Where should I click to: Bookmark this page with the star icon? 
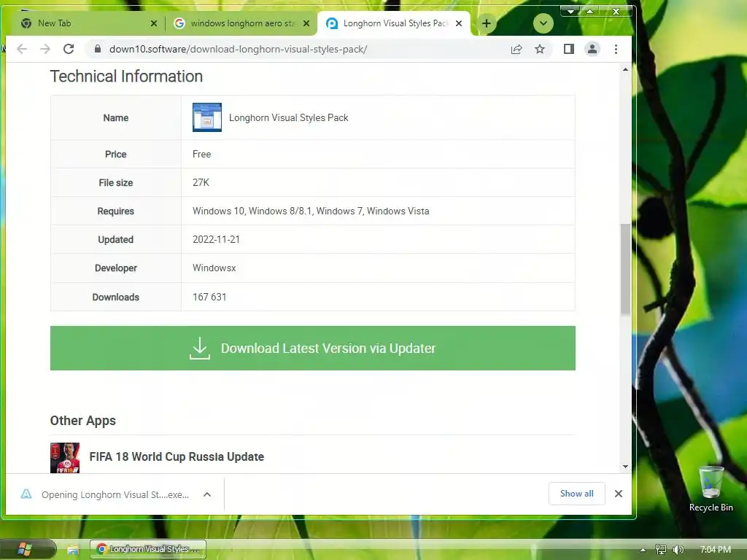click(x=540, y=49)
